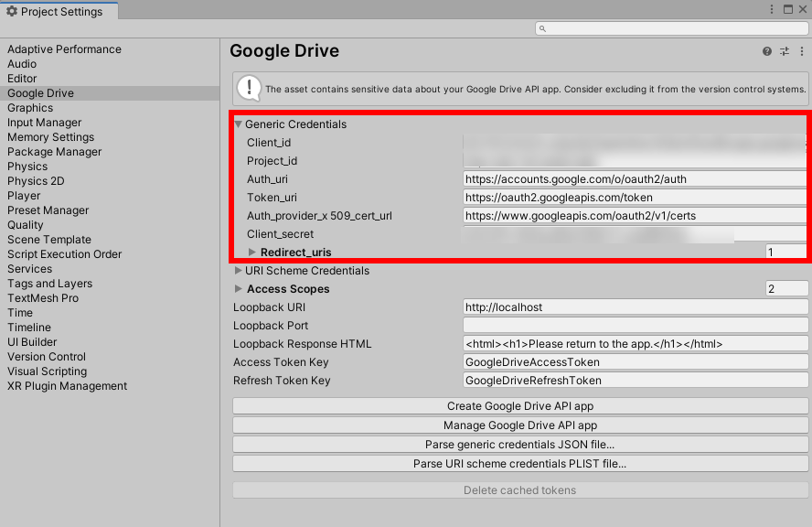Screen dimensions: 812x527
Task: Click the warning exclamation icon
Action: coord(249,88)
